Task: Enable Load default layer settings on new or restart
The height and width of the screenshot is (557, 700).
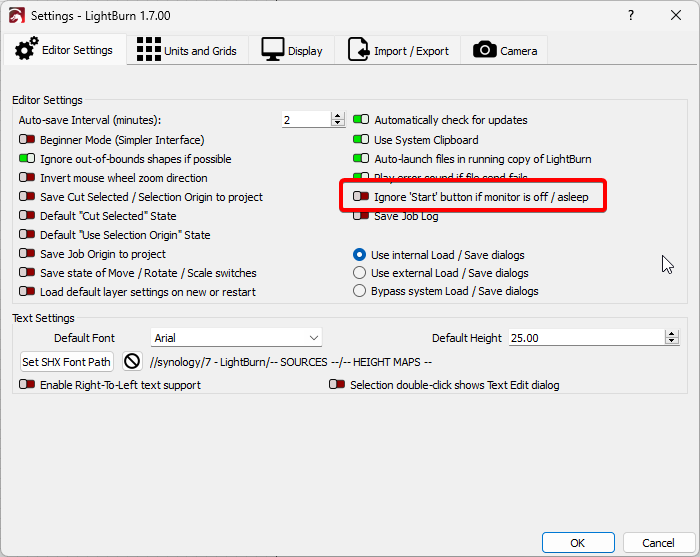Action: click(27, 291)
